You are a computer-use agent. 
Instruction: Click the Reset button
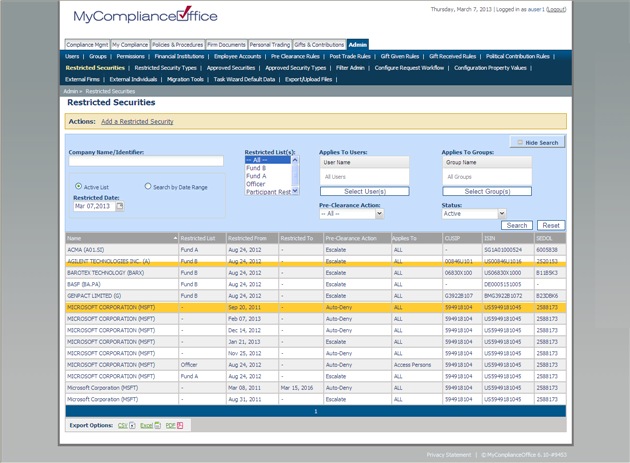coord(551,225)
